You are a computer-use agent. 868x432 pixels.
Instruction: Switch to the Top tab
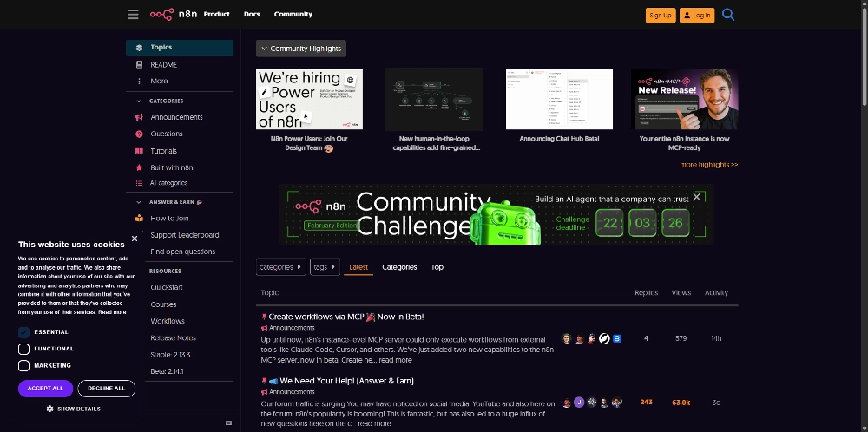click(x=437, y=267)
